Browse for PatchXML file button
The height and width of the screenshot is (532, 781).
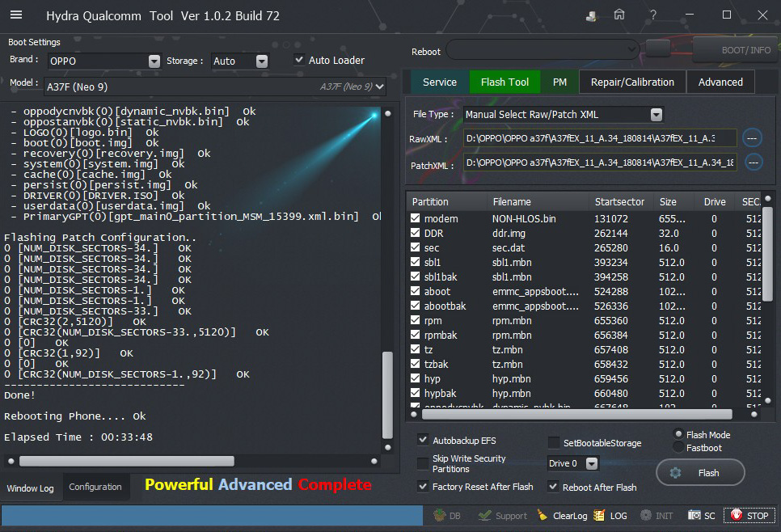tap(754, 162)
